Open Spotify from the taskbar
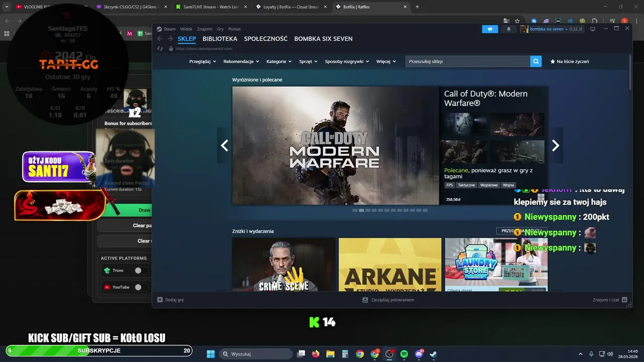This screenshot has width=644, height=362. pyautogui.click(x=404, y=354)
